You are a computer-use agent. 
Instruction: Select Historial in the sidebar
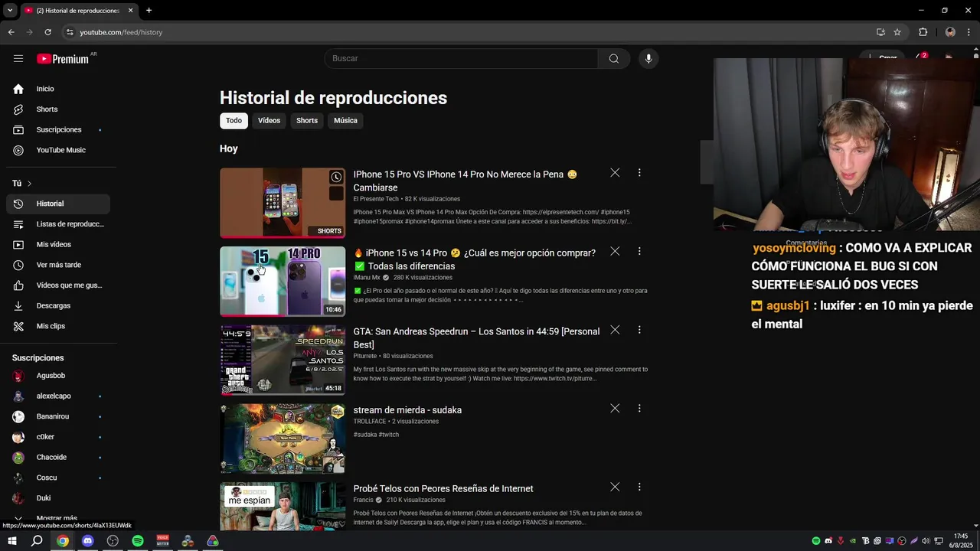pyautogui.click(x=58, y=204)
